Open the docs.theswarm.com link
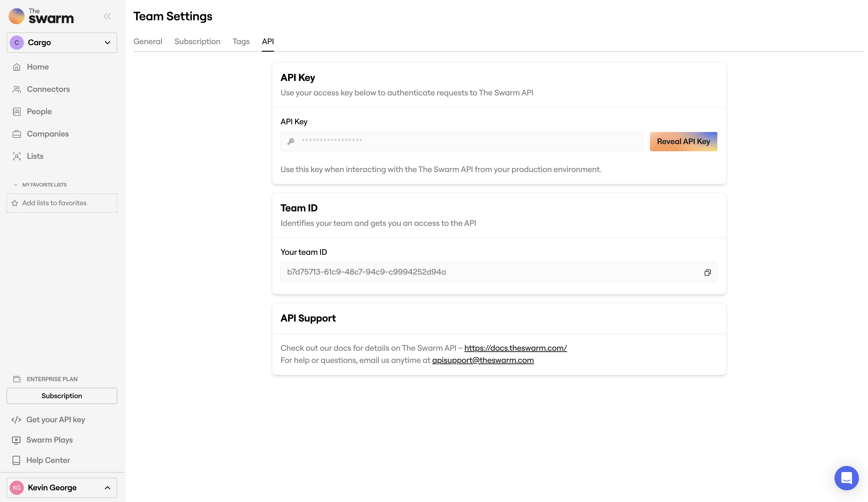Screen dimensions: 868x502 point(515,348)
